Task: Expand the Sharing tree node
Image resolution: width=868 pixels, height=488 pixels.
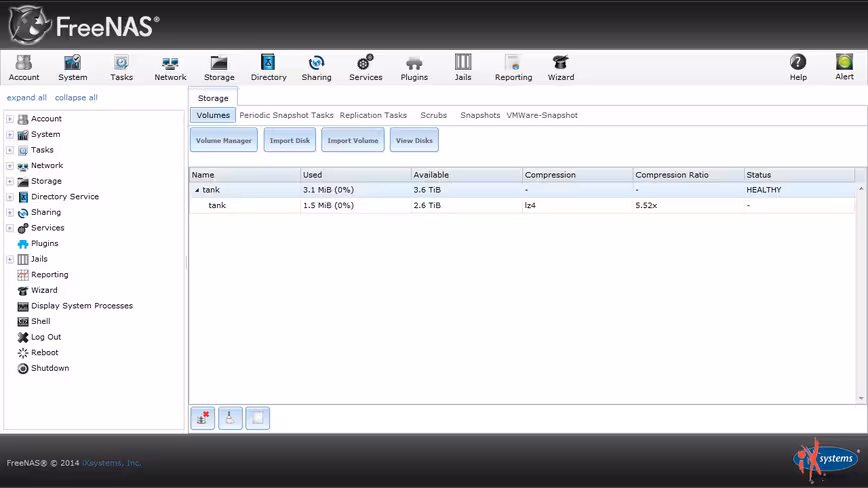Action: point(10,212)
